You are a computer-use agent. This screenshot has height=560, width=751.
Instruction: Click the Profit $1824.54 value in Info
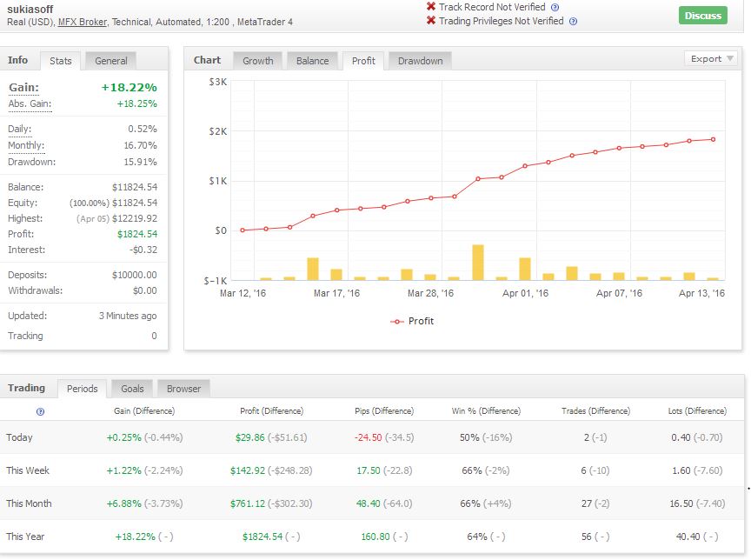[x=137, y=234]
